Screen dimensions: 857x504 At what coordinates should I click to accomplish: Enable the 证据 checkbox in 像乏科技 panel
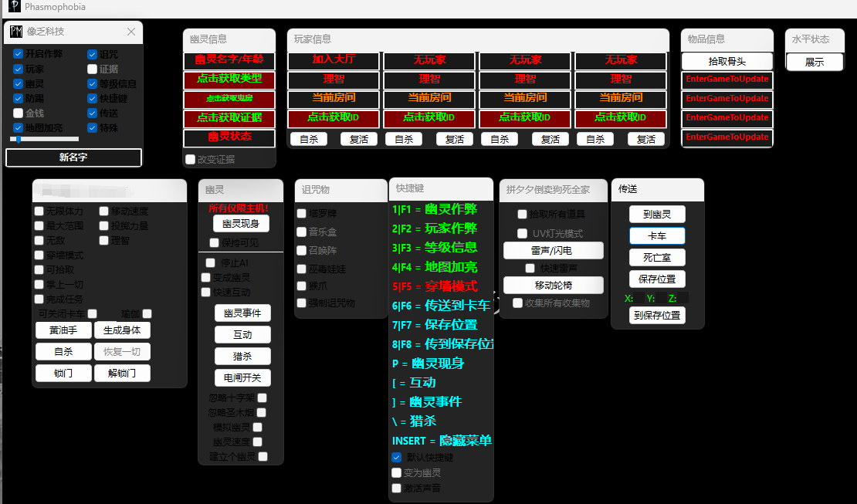(x=93, y=69)
